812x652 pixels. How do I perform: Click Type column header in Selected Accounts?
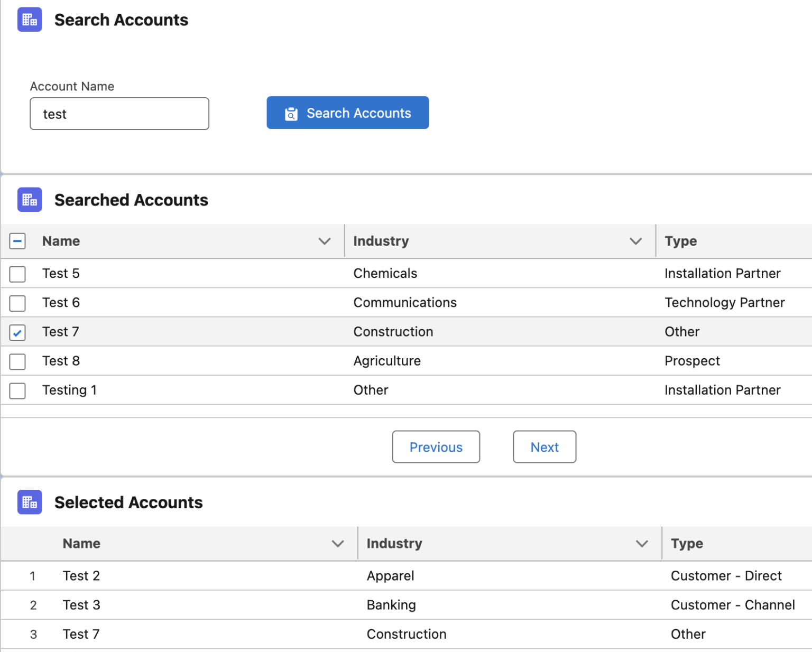[687, 544]
